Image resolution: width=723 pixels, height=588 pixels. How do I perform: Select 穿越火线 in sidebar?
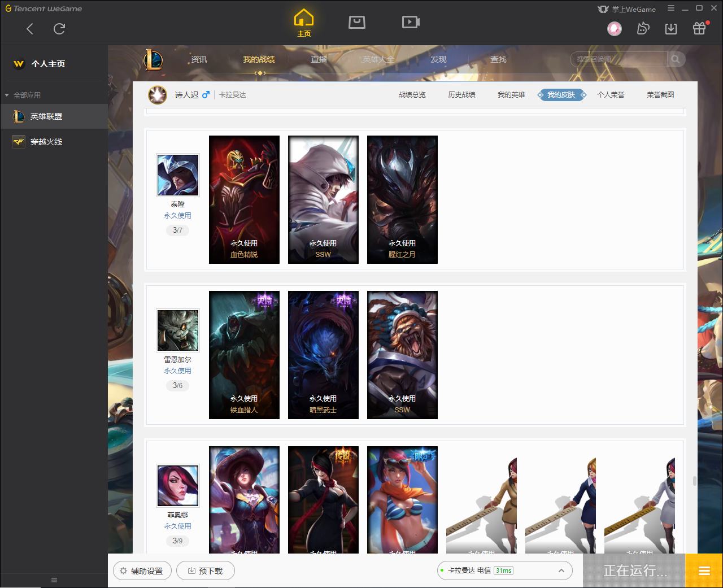pos(54,142)
